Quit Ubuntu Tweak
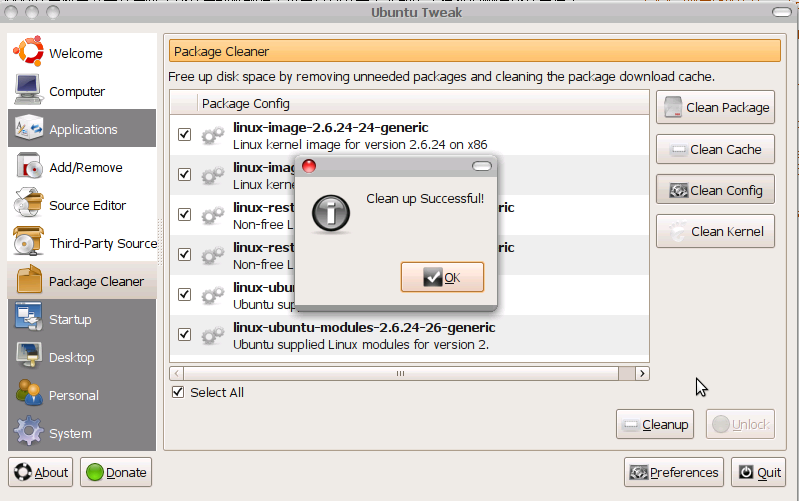The height and width of the screenshot is (501, 799). [758, 472]
